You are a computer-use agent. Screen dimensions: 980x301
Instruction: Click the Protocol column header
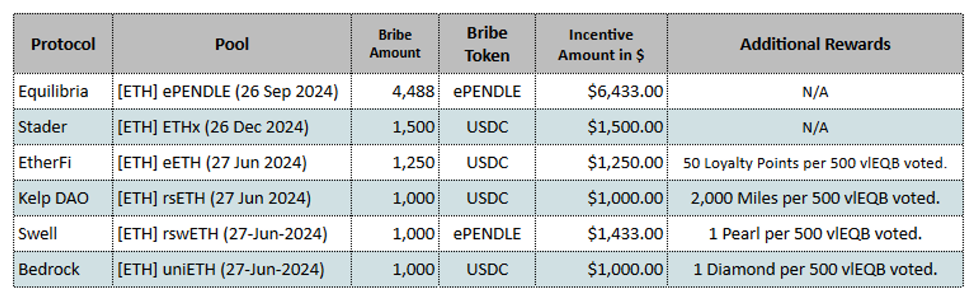click(63, 44)
